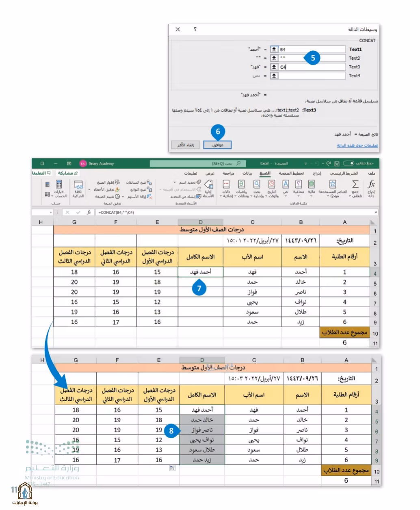Toggle the حفظ تلقائي AutoSave switch
The width and height of the screenshot is (420, 510).
click(x=349, y=163)
